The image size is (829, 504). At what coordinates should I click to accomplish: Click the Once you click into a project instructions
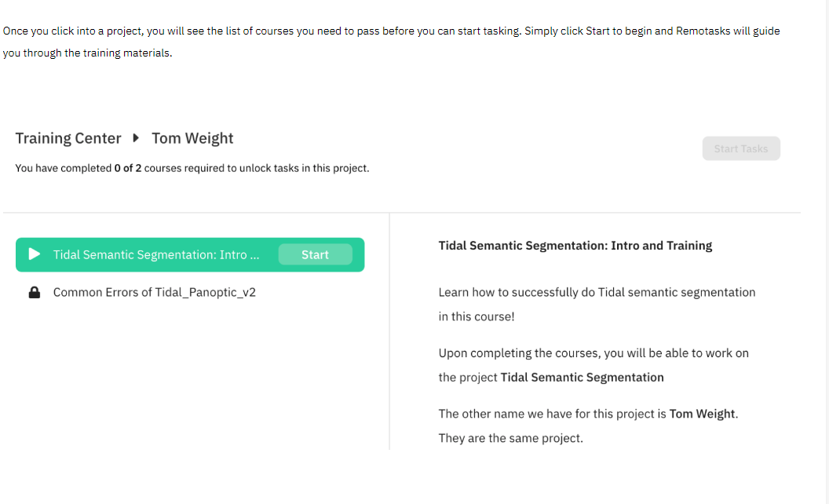(x=391, y=42)
